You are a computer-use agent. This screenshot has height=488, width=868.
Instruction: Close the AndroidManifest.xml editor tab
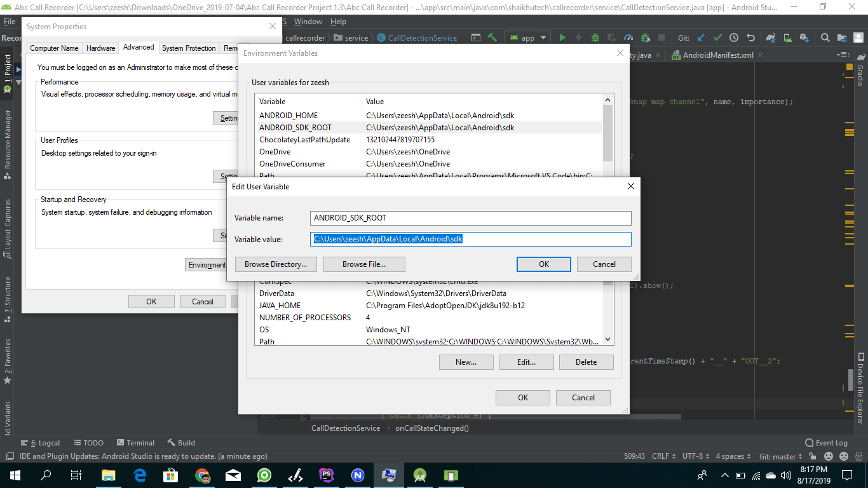click(x=762, y=55)
